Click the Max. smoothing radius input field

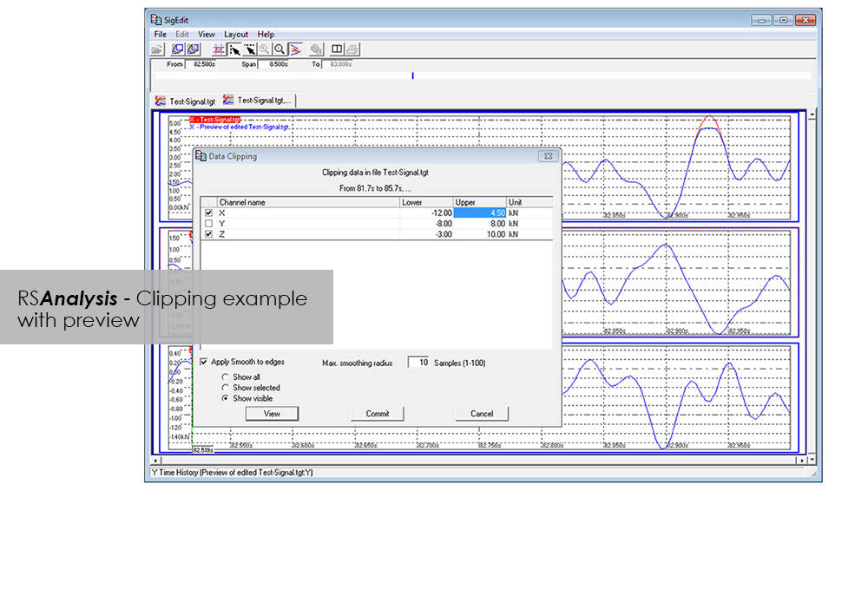pyautogui.click(x=419, y=363)
